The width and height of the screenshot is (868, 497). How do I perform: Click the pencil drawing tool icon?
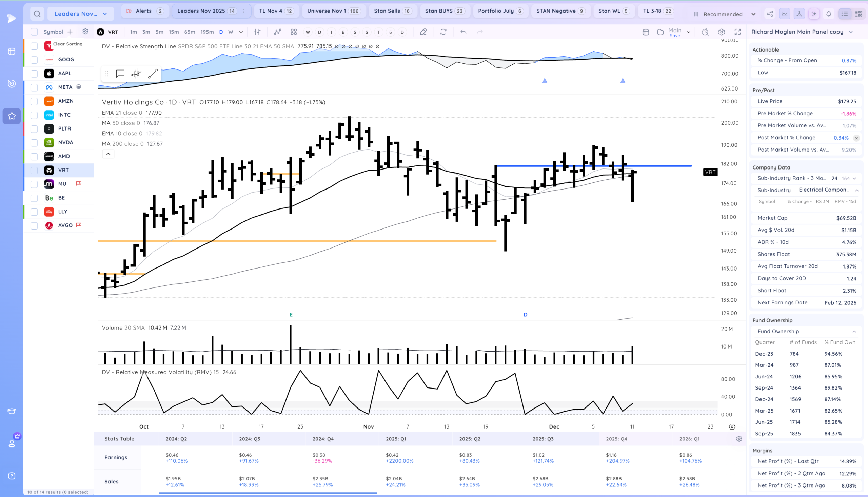coord(423,32)
